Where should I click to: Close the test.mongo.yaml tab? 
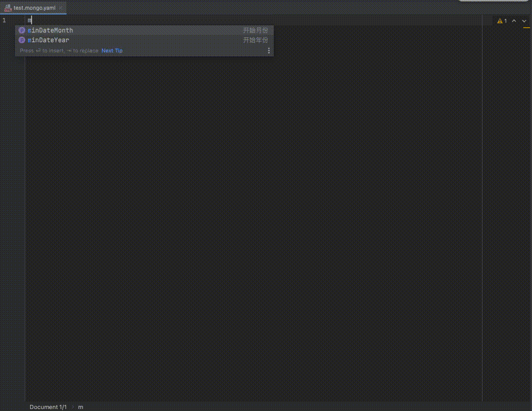tap(60, 8)
